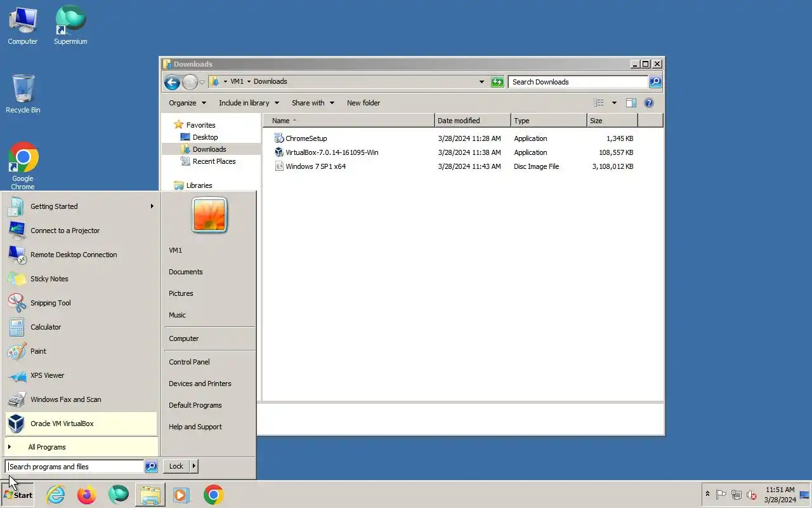The image size is (812, 508).
Task: Click the Action Center flag tray icon
Action: click(721, 495)
